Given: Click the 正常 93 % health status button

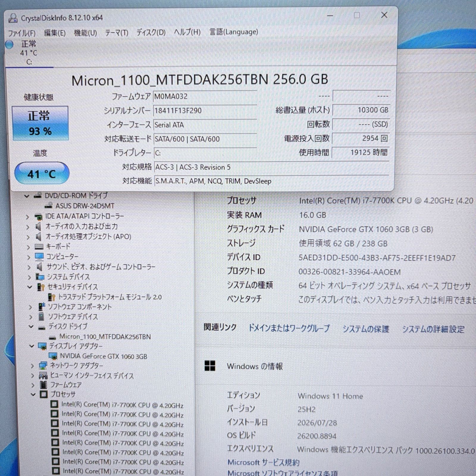Looking at the screenshot, I should point(40,123).
